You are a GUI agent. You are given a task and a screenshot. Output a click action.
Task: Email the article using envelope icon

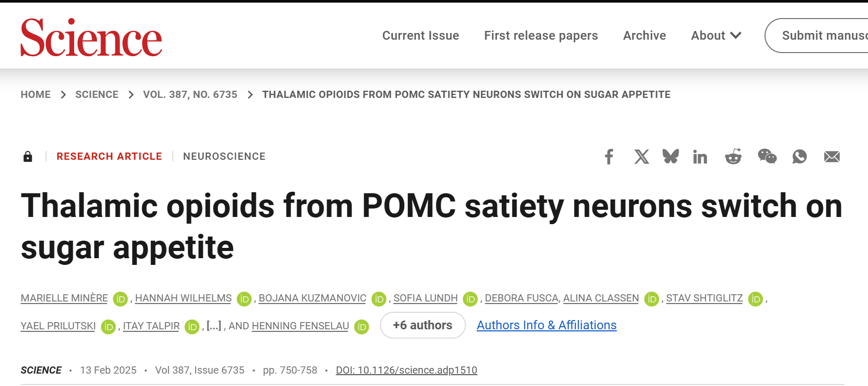pos(832,157)
